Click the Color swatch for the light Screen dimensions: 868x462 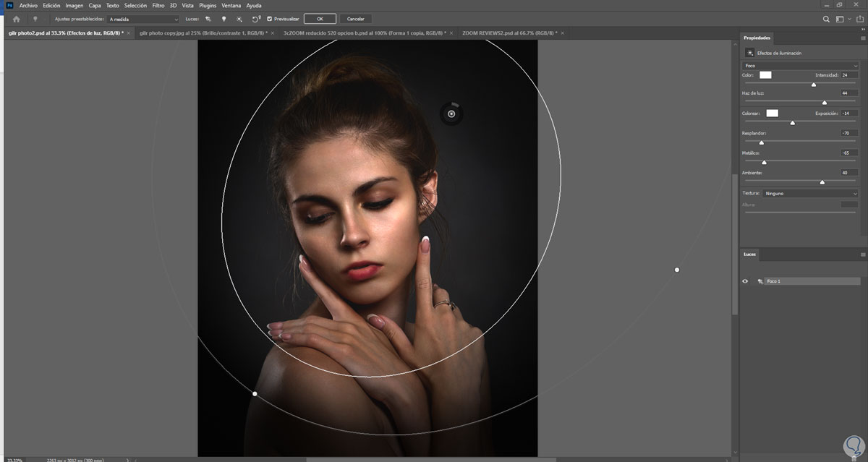pyautogui.click(x=765, y=74)
